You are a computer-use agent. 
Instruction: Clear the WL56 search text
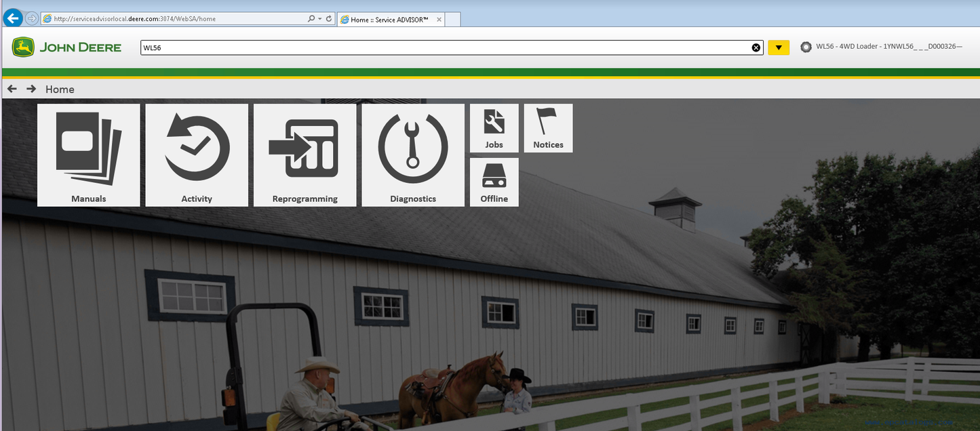coord(756,47)
